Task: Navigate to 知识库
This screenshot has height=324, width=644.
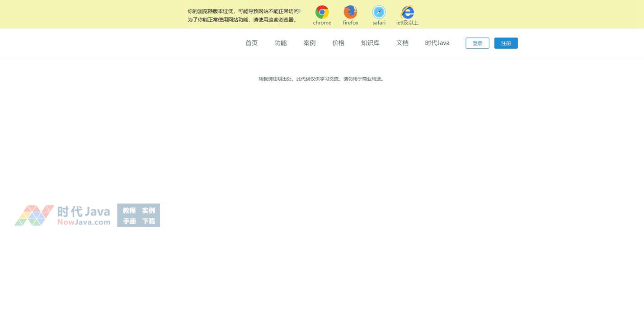Action: click(370, 43)
